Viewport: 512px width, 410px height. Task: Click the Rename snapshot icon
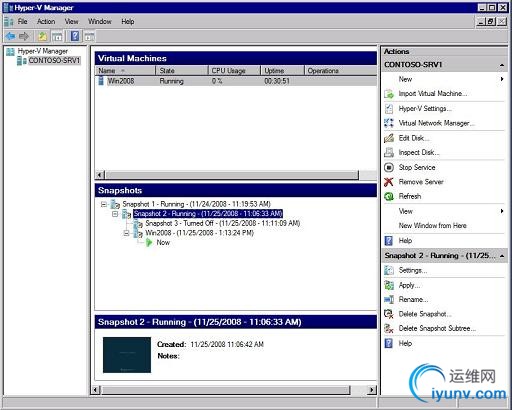[389, 299]
